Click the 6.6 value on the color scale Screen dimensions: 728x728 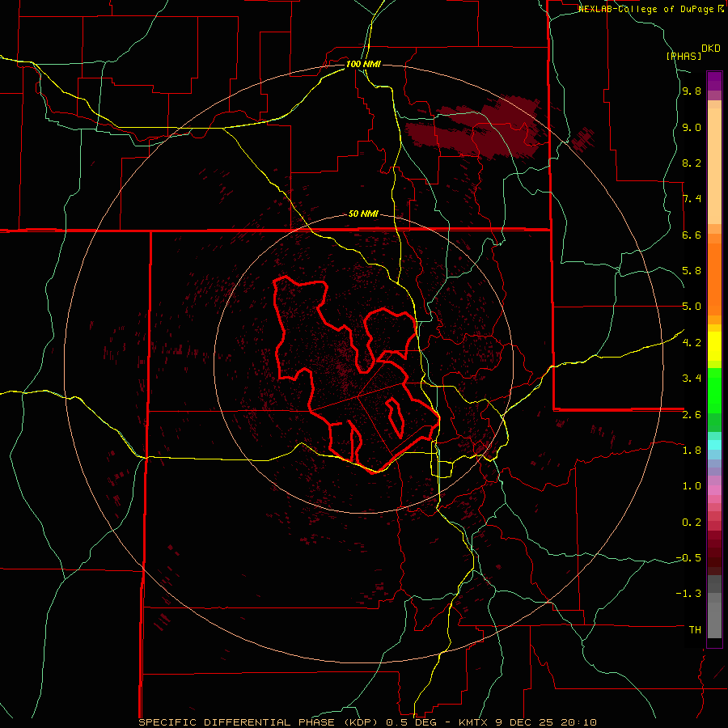(x=692, y=235)
